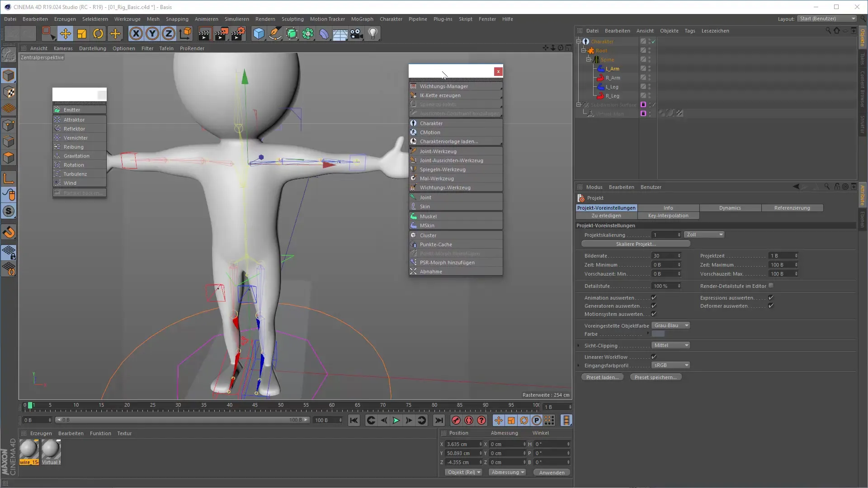
Task: Open Eingangsfarbprofil sRGB dropdown
Action: (x=671, y=365)
